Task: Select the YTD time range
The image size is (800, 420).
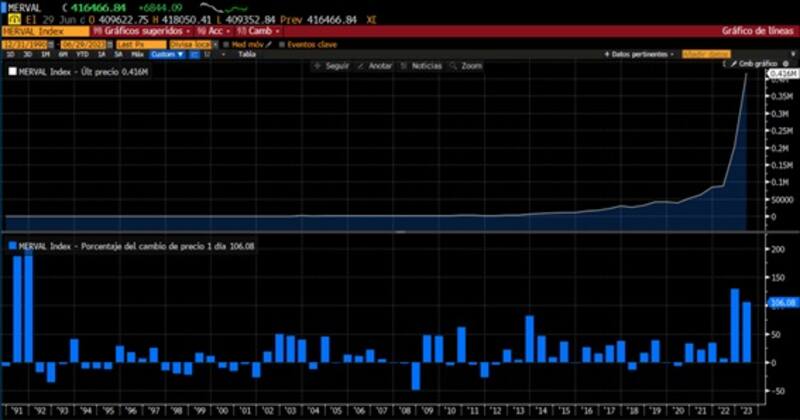Action: coord(83,54)
